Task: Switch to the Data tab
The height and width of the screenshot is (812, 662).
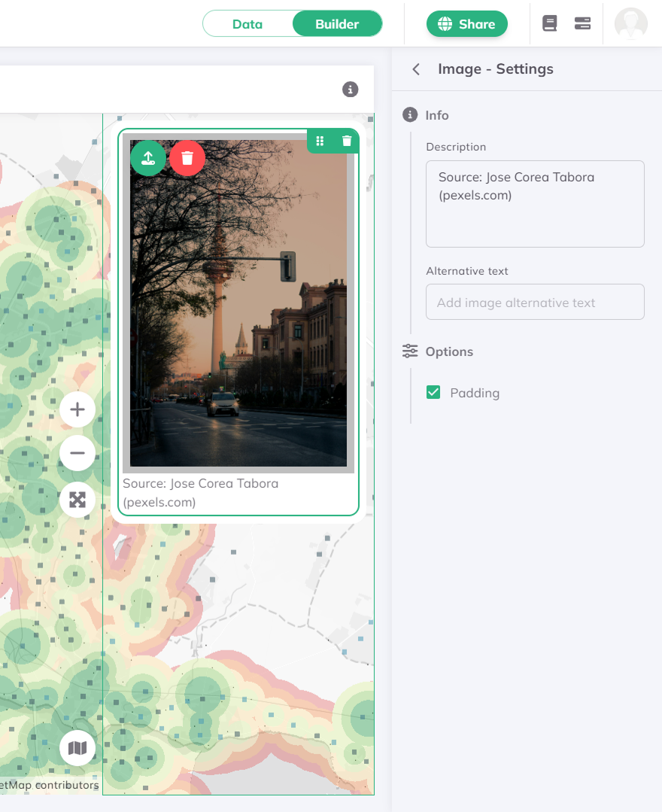Action: point(247,24)
